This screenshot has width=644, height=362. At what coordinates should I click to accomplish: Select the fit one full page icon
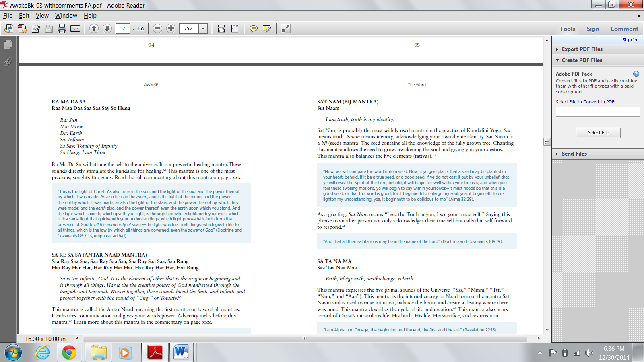pyautogui.click(x=235, y=29)
